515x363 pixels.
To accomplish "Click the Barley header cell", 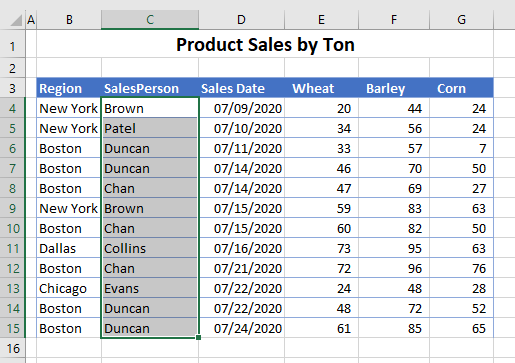I will pyautogui.click(x=394, y=88).
